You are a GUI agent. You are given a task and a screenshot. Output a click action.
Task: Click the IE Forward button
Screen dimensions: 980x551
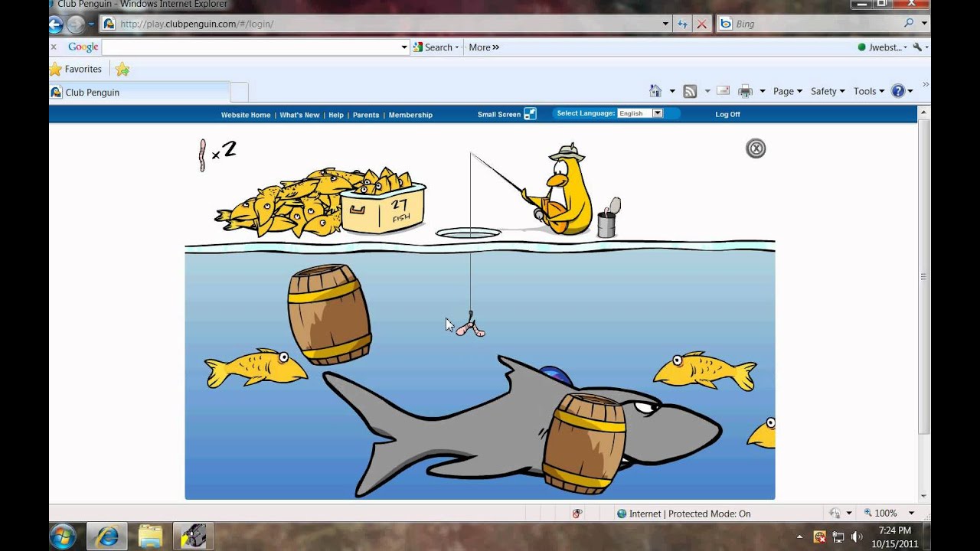pyautogui.click(x=75, y=24)
